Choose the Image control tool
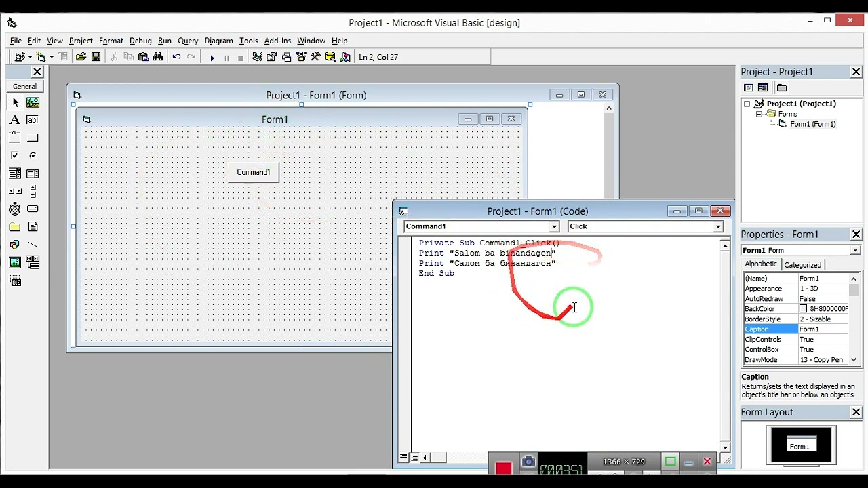 (x=15, y=262)
